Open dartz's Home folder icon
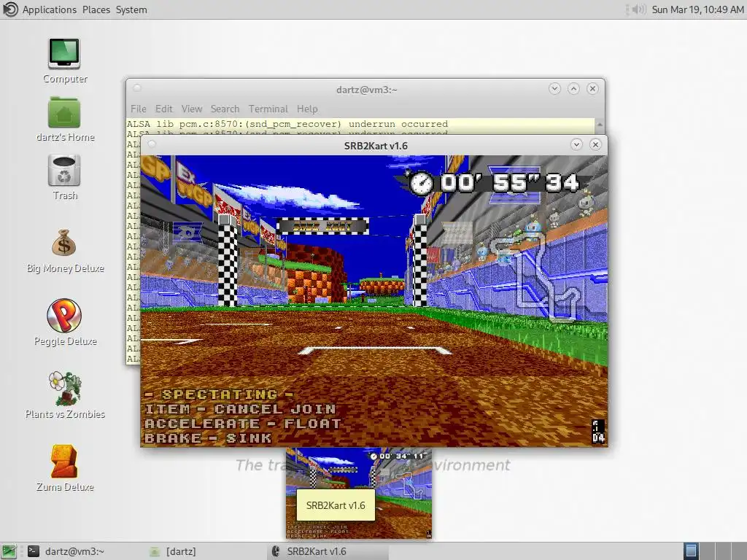Viewport: 747px width, 560px height. [64, 112]
